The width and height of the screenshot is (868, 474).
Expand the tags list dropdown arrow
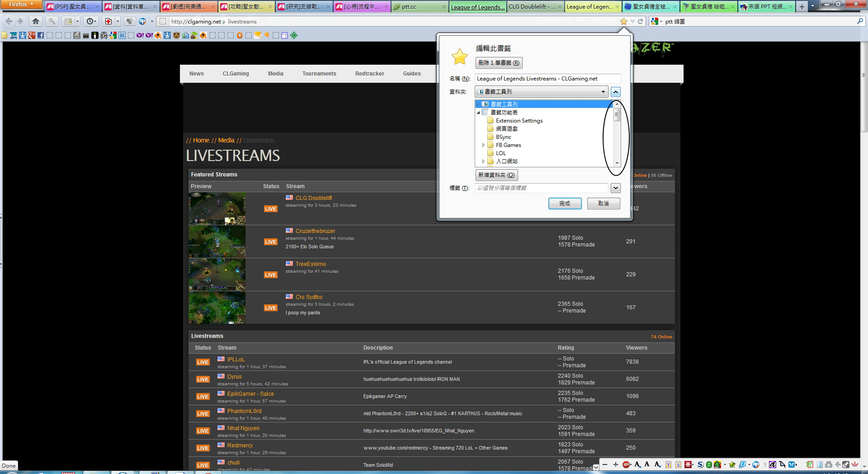615,188
